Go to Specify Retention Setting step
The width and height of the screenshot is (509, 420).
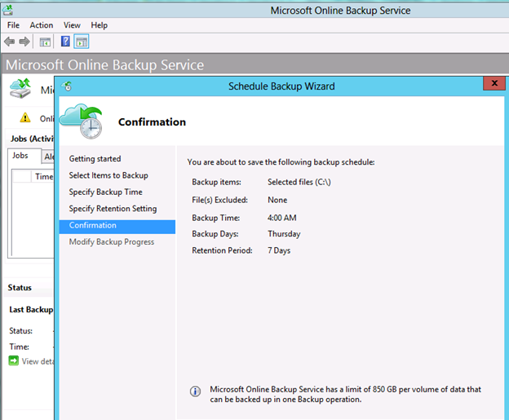click(113, 209)
